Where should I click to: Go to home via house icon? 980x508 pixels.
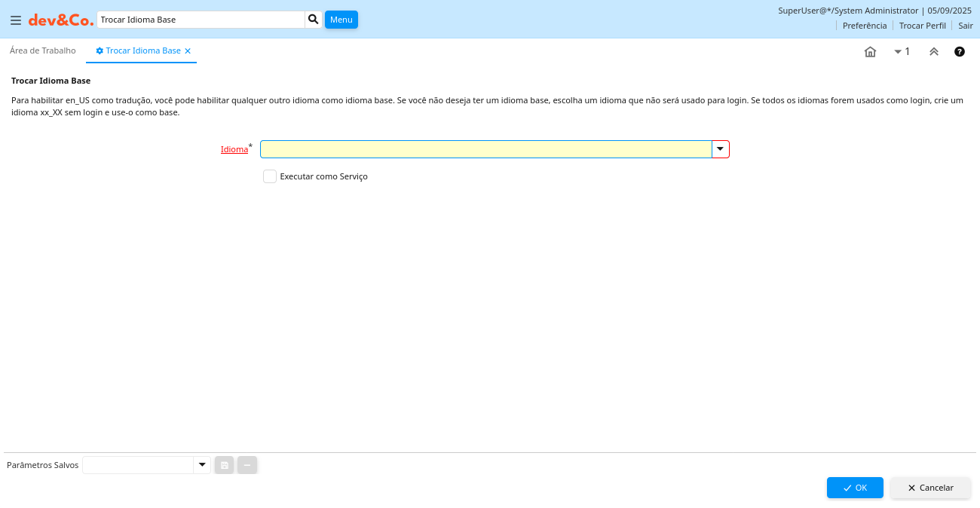(870, 52)
